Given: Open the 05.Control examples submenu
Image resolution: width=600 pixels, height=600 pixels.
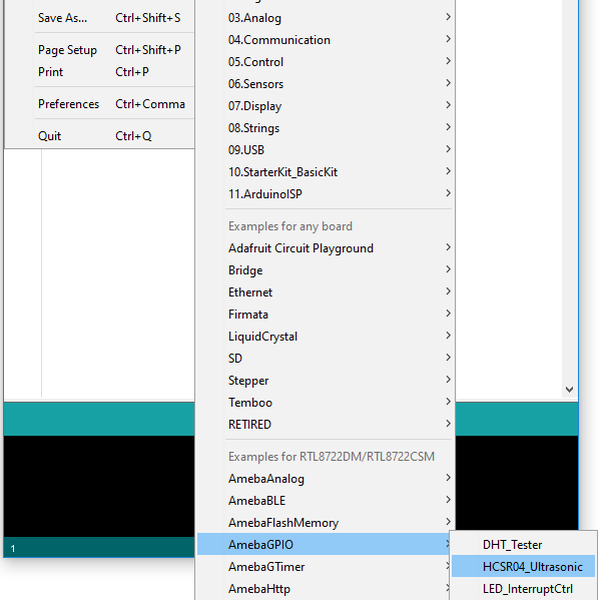Looking at the screenshot, I should click(x=326, y=62).
